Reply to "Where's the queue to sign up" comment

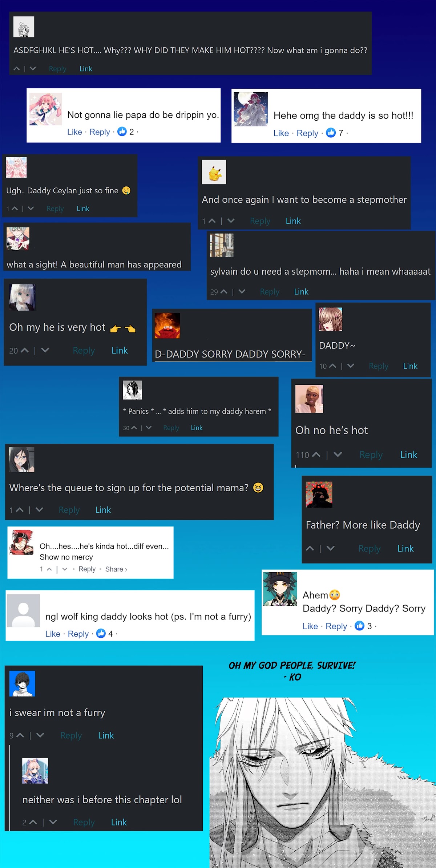coord(69,510)
